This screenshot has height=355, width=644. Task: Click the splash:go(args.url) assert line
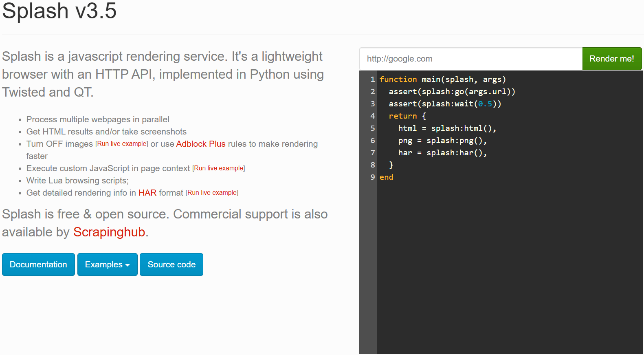[452, 92]
